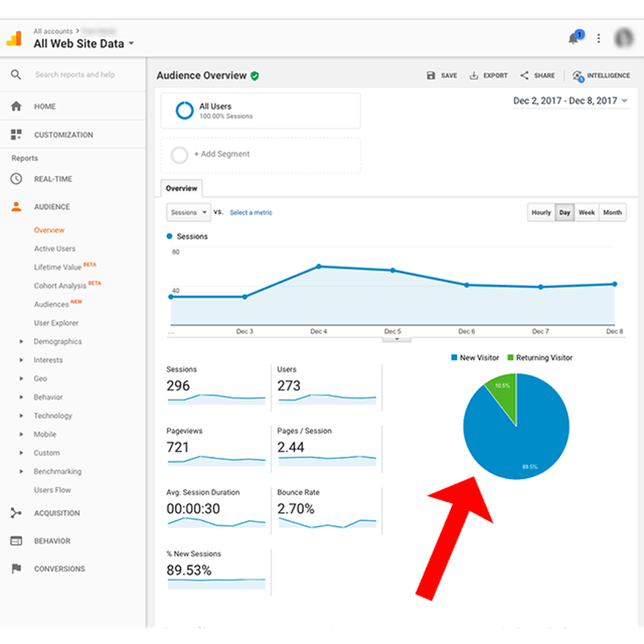Click the All accounts breadcrumb link
Image resolution: width=644 pixels, height=644 pixels.
pos(53,32)
